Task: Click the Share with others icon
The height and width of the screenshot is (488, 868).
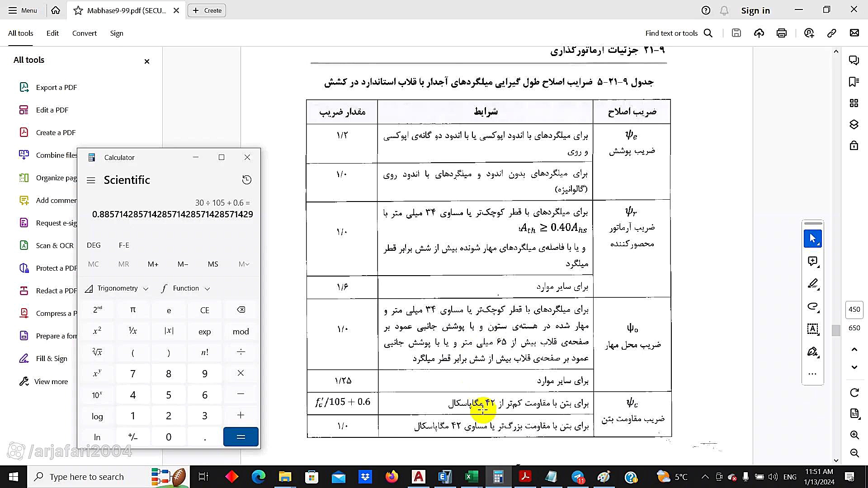Action: (x=809, y=33)
